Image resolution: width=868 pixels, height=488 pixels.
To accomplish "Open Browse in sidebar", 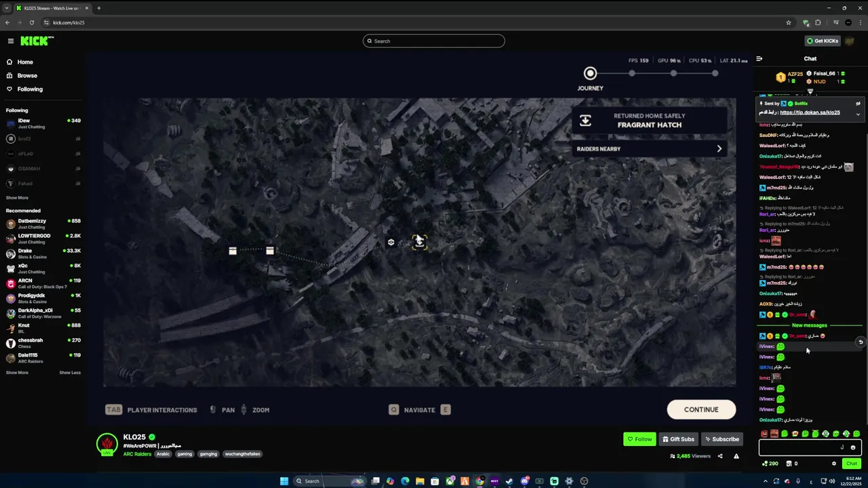I will [x=27, y=75].
